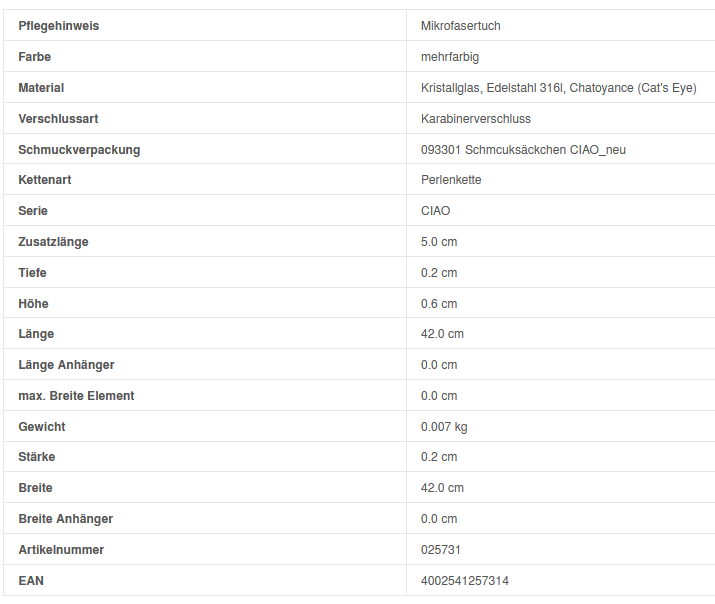The width and height of the screenshot is (715, 604).
Task: Click the Länge Anhänger label
Action: pos(66,365)
